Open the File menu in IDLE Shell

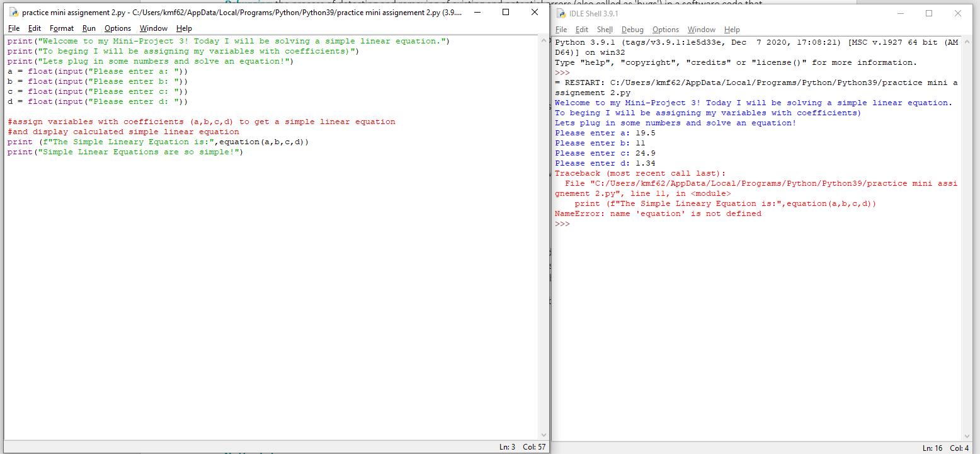tap(561, 30)
